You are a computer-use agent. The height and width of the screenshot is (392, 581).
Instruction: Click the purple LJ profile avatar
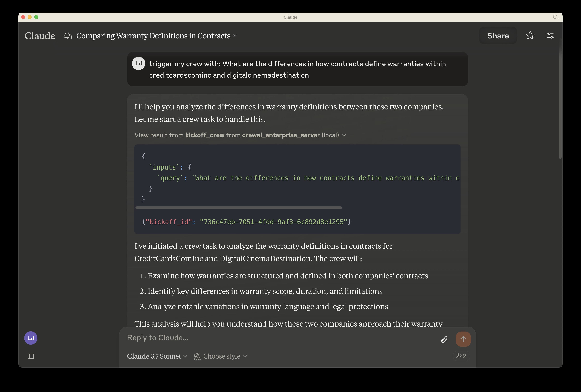[31, 338]
